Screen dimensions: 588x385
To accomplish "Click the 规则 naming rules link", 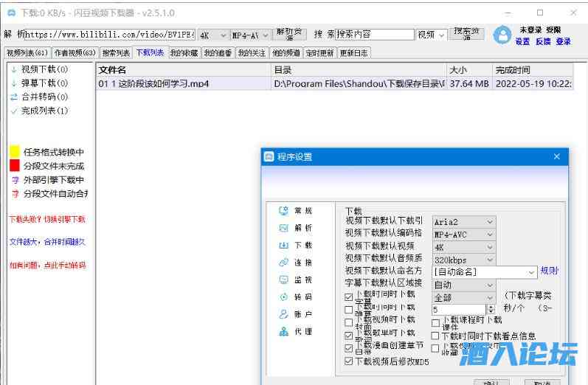I will (550, 271).
